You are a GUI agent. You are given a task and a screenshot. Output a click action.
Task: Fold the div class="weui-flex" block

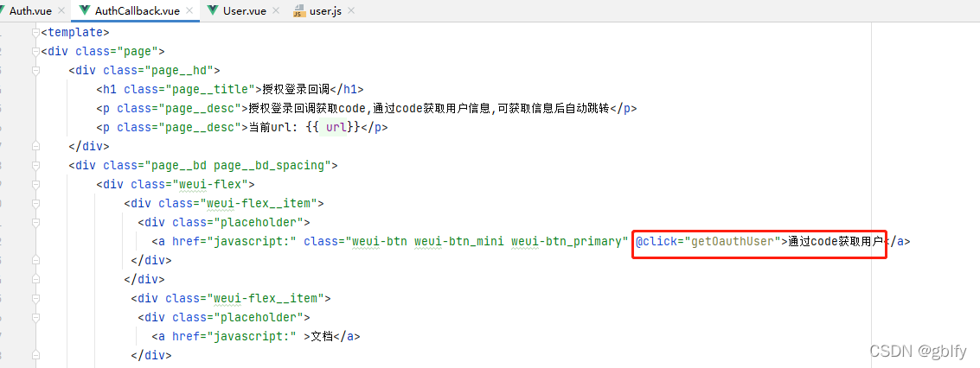(x=35, y=185)
